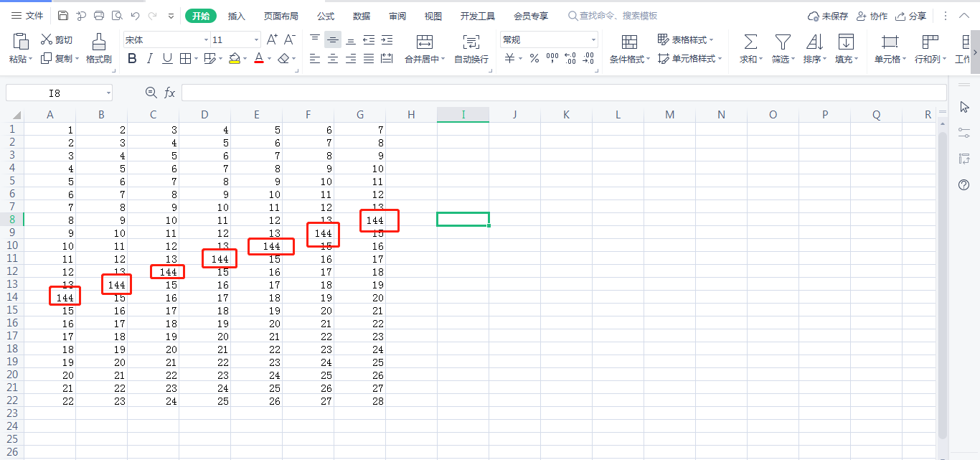Expand the Name Box dropdown arrow
Image resolution: width=980 pixels, height=460 pixels.
108,93
